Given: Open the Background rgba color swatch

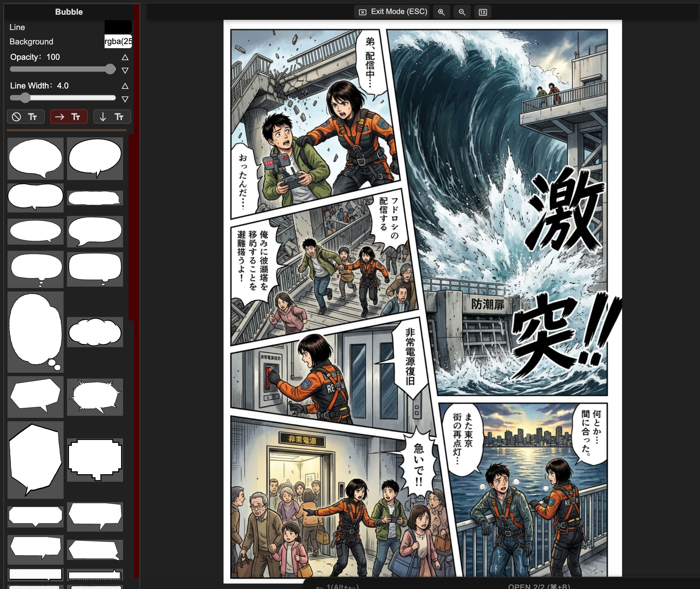Looking at the screenshot, I should click(118, 41).
